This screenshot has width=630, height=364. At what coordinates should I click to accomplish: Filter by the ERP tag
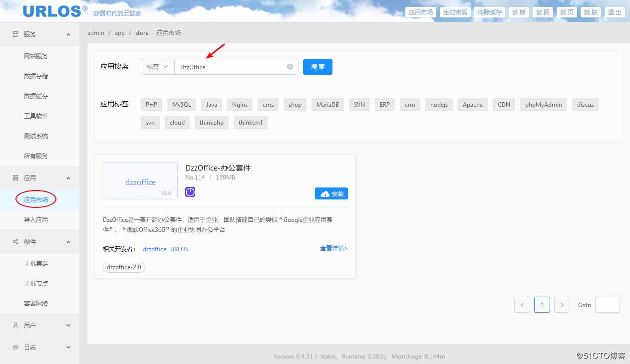pyautogui.click(x=385, y=105)
